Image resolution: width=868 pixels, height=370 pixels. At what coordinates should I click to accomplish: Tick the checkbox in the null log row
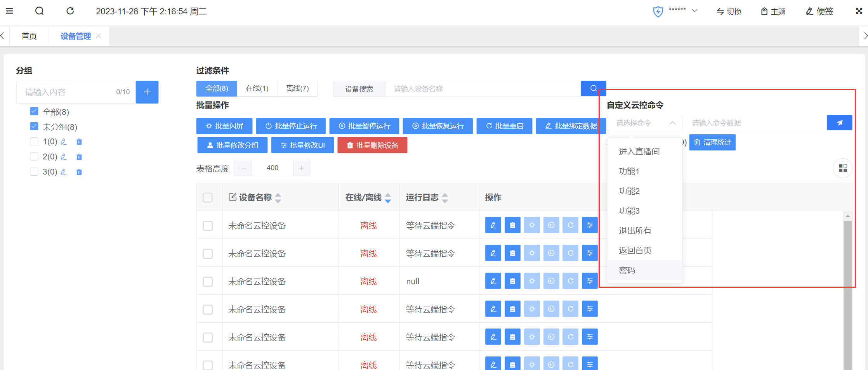coord(208,282)
